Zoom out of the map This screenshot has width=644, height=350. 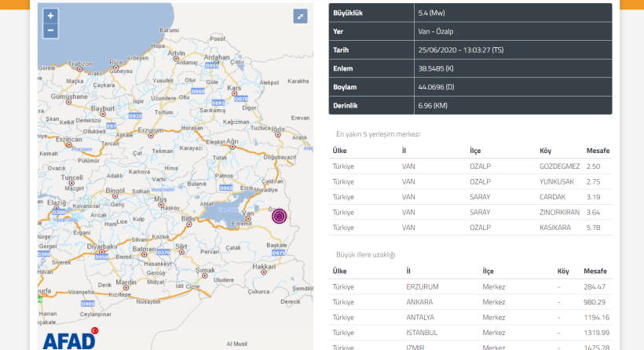point(50,31)
